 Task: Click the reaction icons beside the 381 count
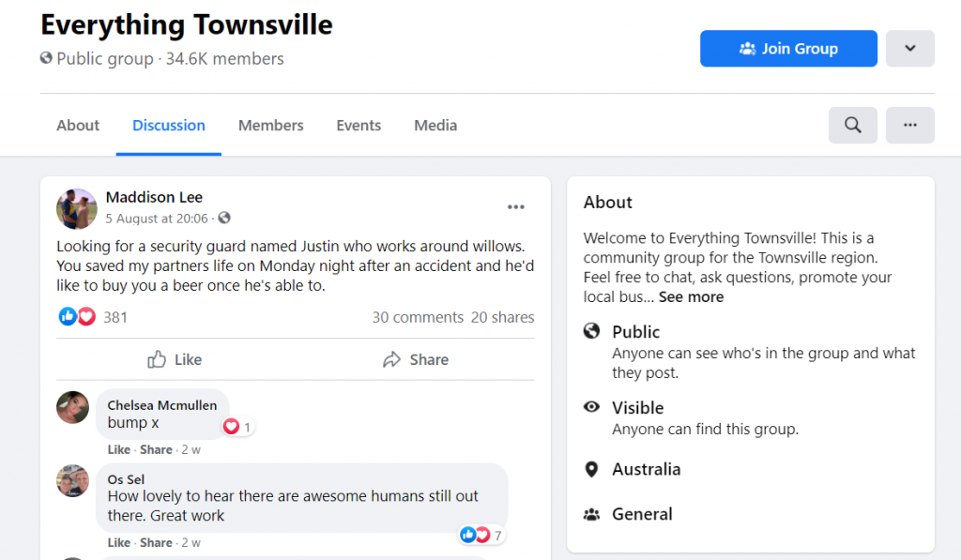(77, 317)
